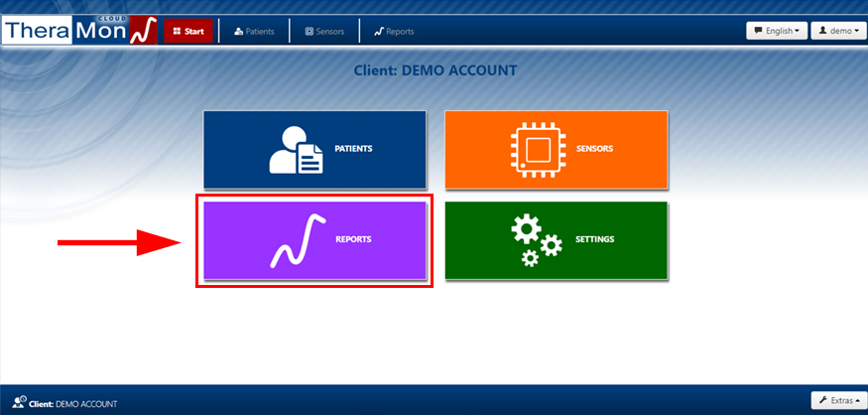The image size is (868, 415).
Task: Go to Patients in the top navigation
Action: (254, 32)
